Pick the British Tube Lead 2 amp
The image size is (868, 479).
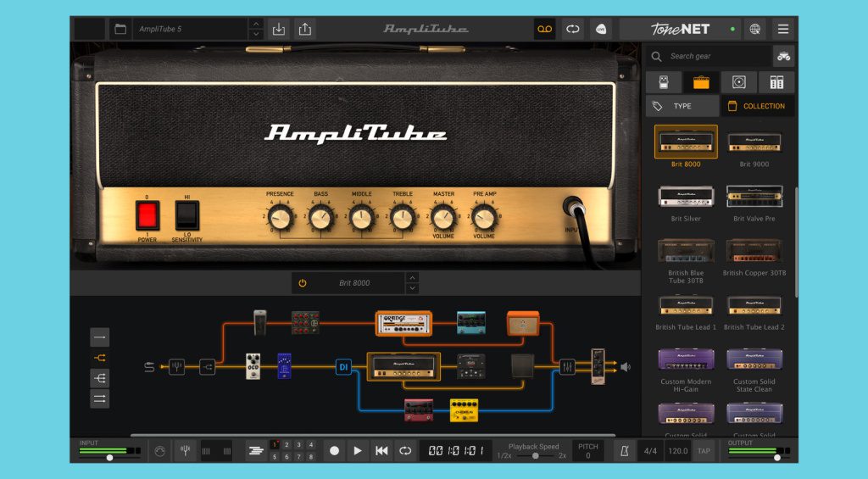tap(754, 306)
